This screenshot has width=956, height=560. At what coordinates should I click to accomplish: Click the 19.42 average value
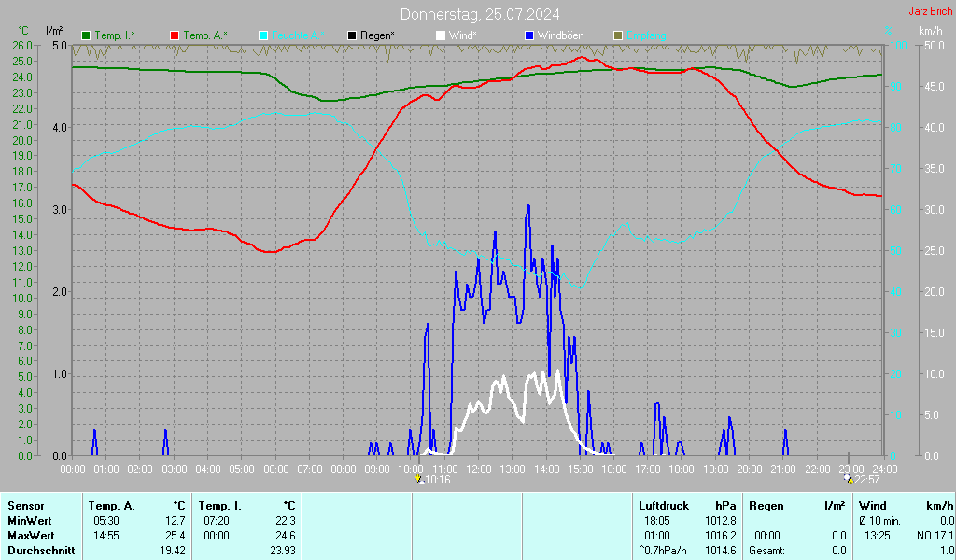tap(173, 551)
